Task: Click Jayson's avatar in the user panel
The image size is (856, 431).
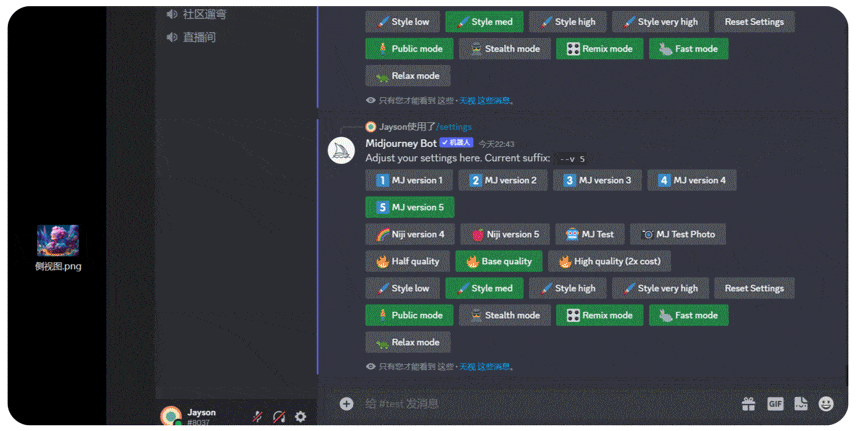Action: point(171,416)
